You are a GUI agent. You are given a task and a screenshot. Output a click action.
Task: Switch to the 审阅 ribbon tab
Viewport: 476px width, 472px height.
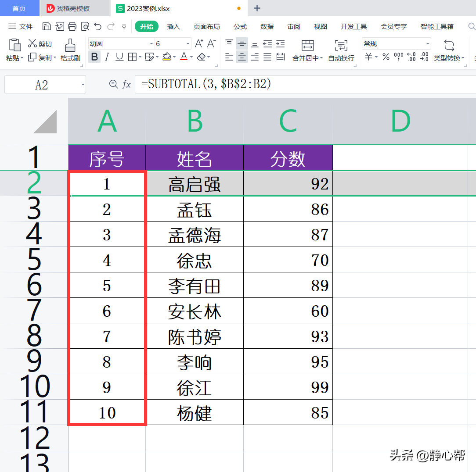point(294,27)
